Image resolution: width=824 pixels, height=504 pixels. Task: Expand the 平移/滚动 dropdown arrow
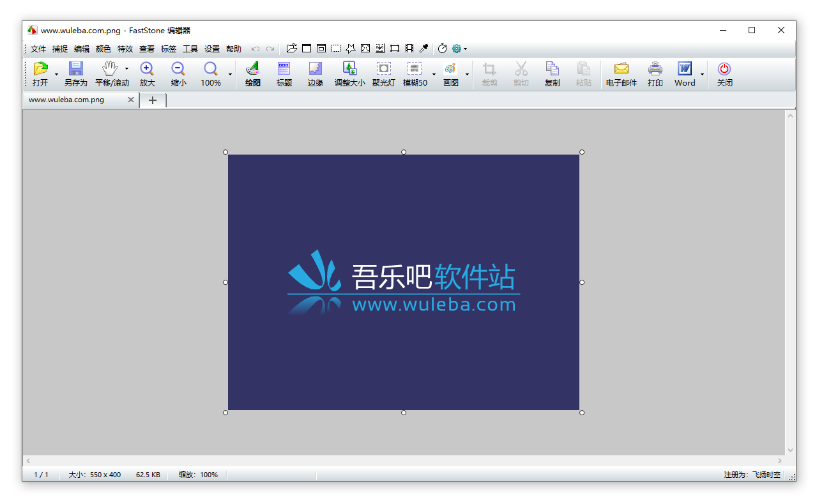(126, 68)
